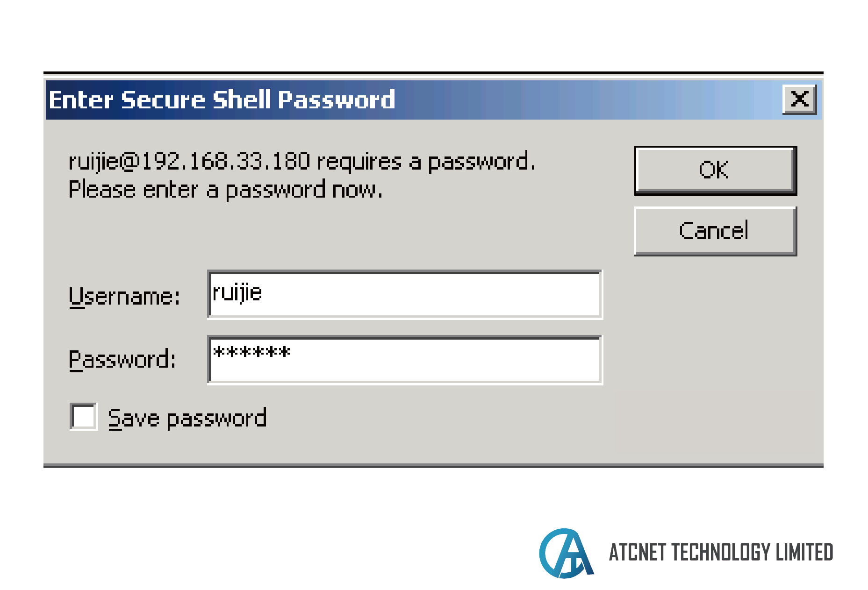Click the ATCNET TECHNOLOGY LIMITED text
The width and height of the screenshot is (868, 590).
[721, 552]
